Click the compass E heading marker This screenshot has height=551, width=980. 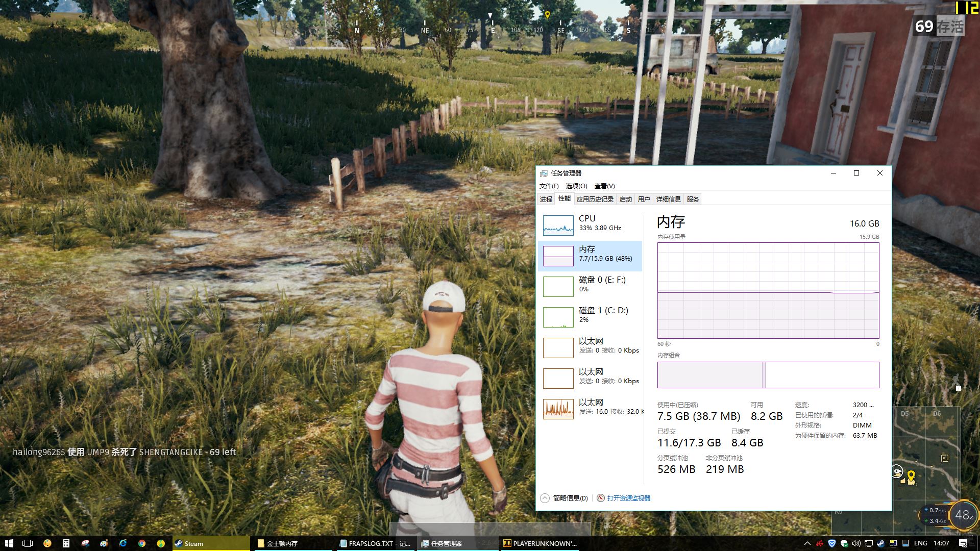coord(493,30)
